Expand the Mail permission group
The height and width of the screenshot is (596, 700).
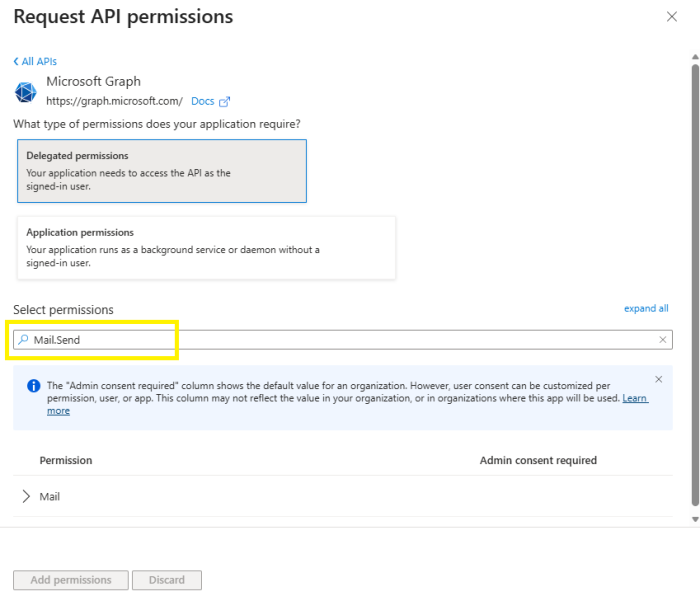click(x=26, y=496)
